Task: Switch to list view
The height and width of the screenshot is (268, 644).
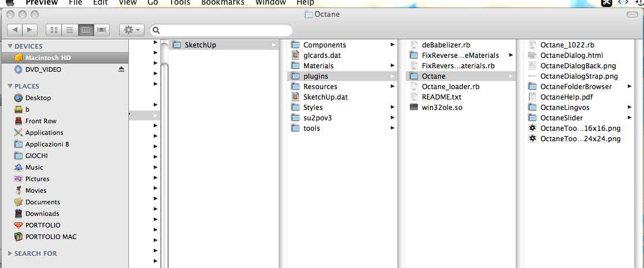Action: (x=70, y=30)
